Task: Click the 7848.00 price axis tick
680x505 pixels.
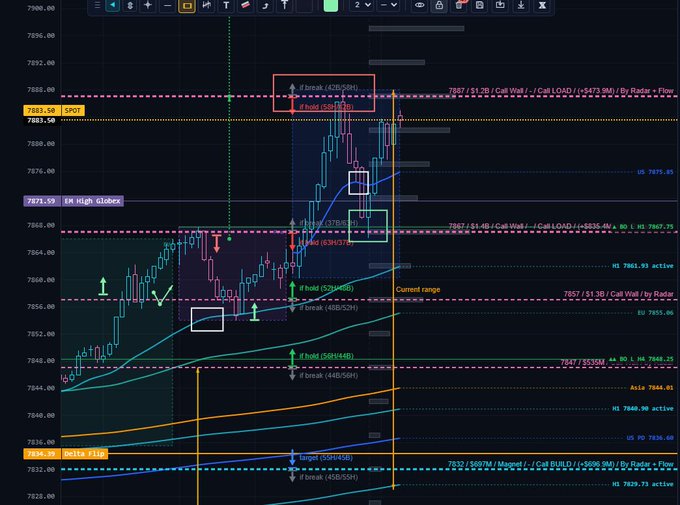Action: (41, 361)
